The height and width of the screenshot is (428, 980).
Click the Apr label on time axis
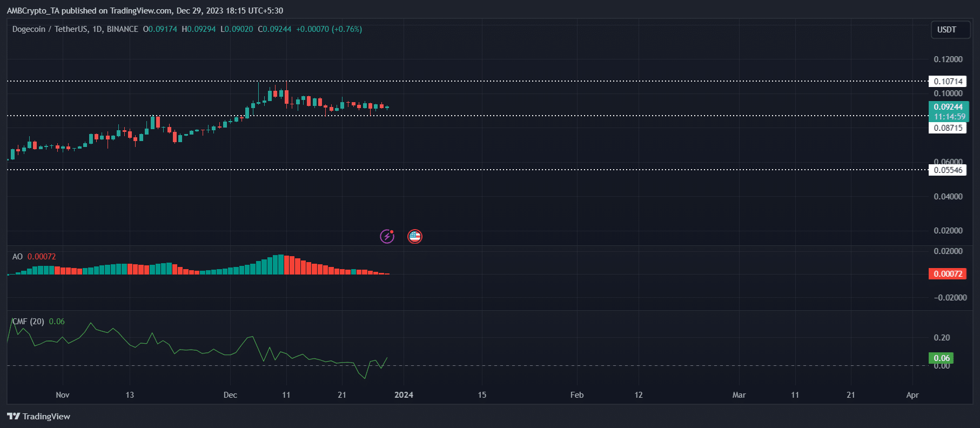(912, 395)
